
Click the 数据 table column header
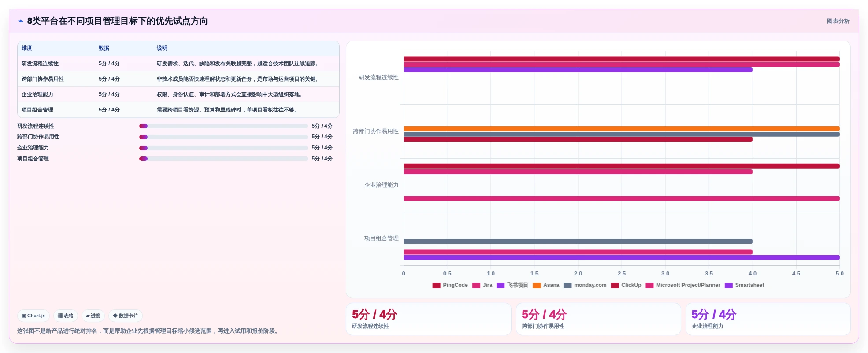(104, 48)
